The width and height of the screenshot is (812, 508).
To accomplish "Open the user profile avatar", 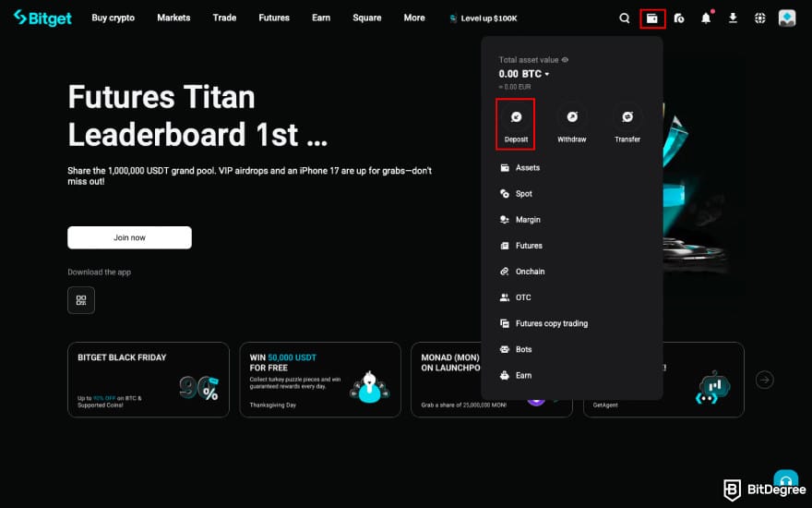I will [x=787, y=18].
